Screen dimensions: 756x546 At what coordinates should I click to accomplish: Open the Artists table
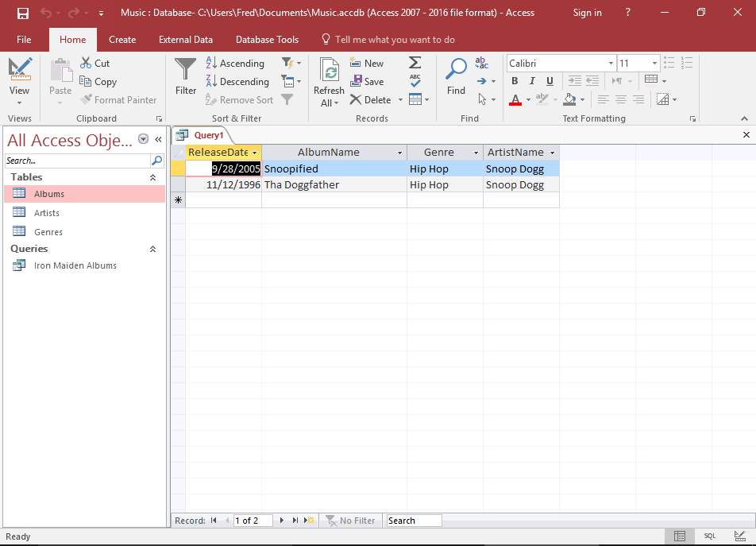click(85, 213)
